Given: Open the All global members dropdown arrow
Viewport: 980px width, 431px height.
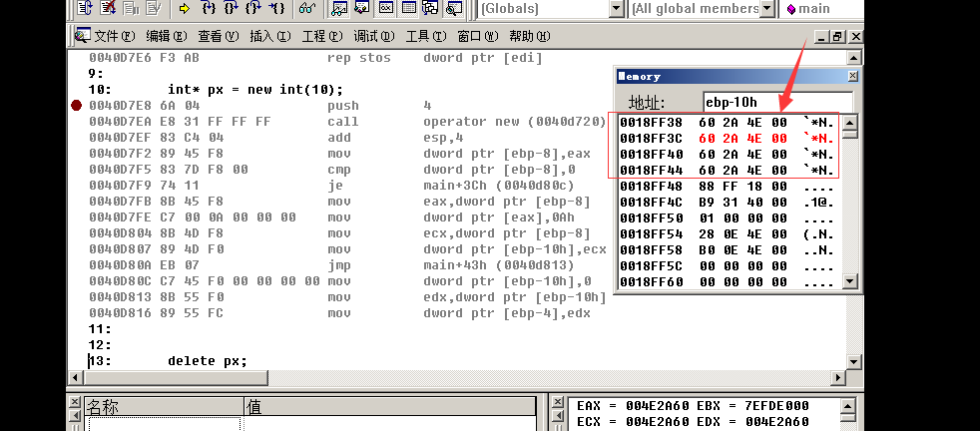Looking at the screenshot, I should click(768, 9).
